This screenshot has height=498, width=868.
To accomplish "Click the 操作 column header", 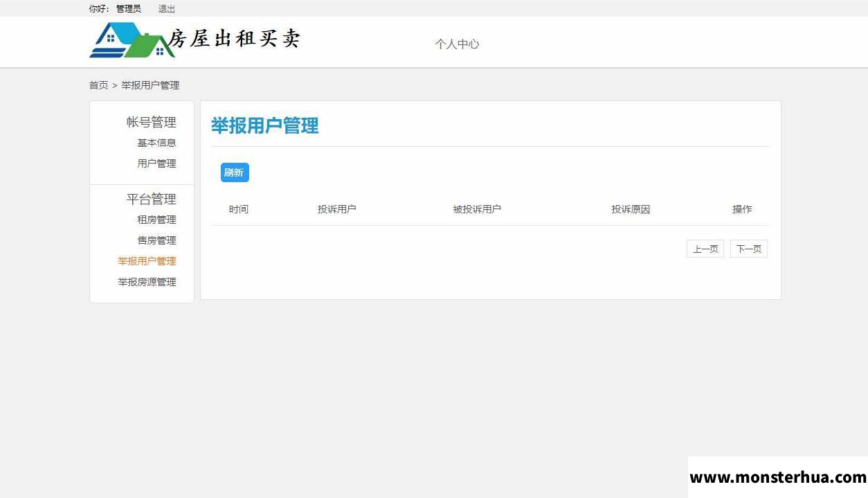I will click(742, 209).
